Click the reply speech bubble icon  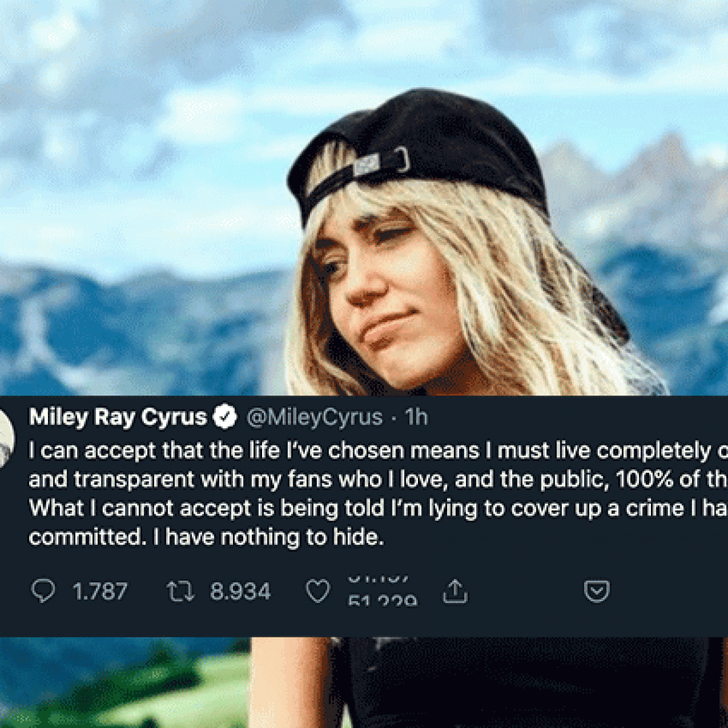(x=43, y=591)
